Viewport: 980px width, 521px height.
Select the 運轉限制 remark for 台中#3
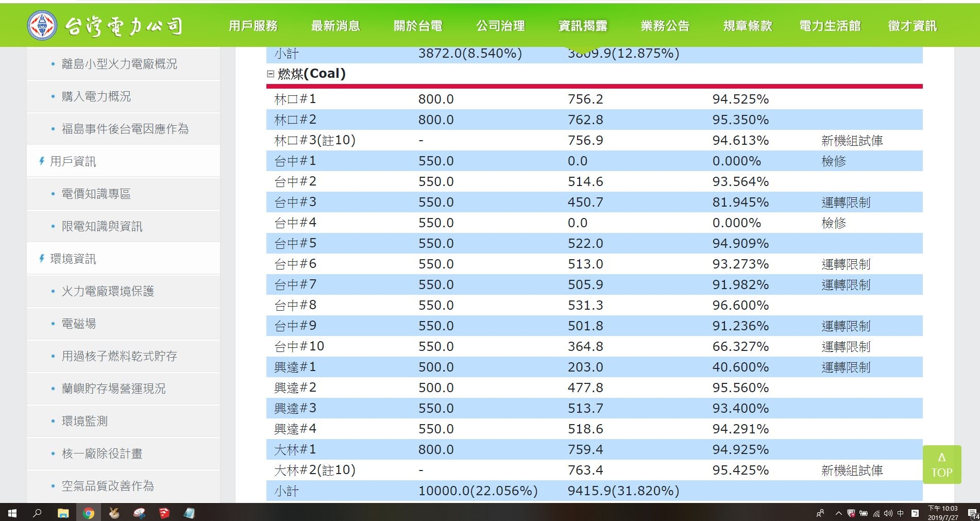tap(846, 202)
